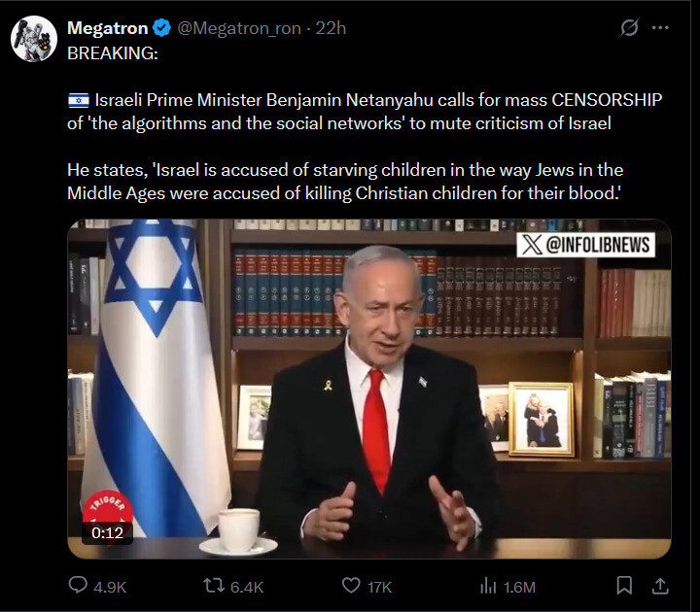
Task: View post analytics bar chart icon
Action: [x=488, y=586]
